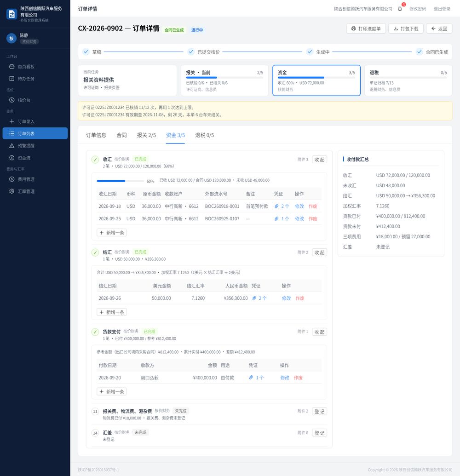Open 资金流 in sidebar

click(x=35, y=158)
